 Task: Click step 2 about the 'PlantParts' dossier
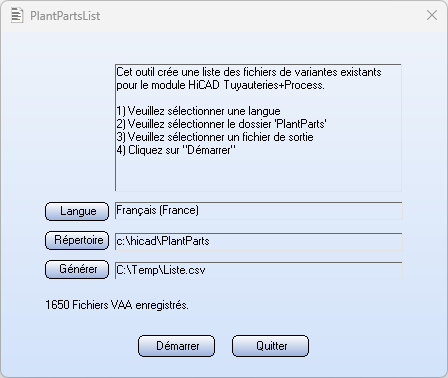221,124
